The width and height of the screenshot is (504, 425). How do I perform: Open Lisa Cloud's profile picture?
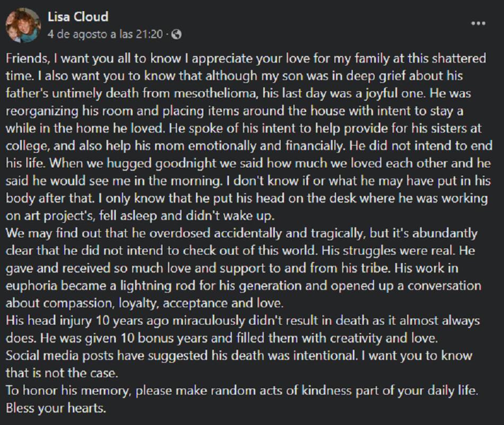23,25
